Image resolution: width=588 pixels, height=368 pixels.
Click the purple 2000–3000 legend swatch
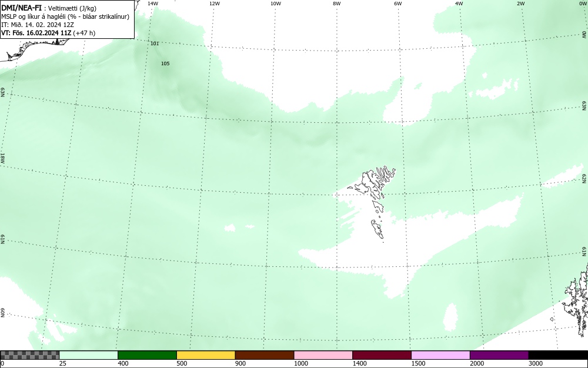tap(499, 355)
